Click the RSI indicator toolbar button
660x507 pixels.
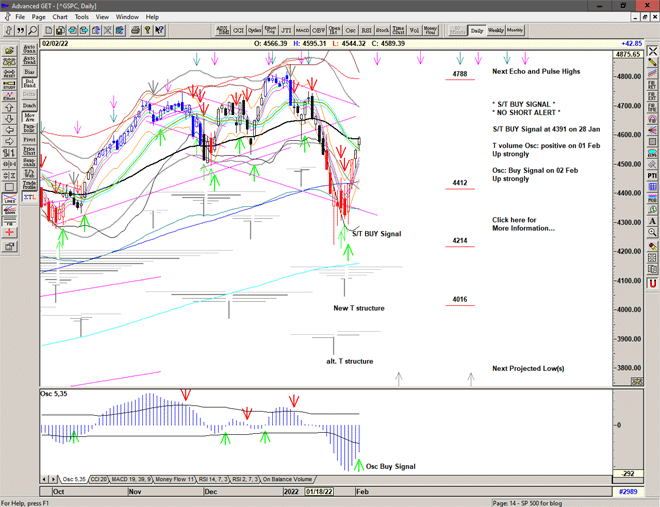pyautogui.click(x=366, y=30)
